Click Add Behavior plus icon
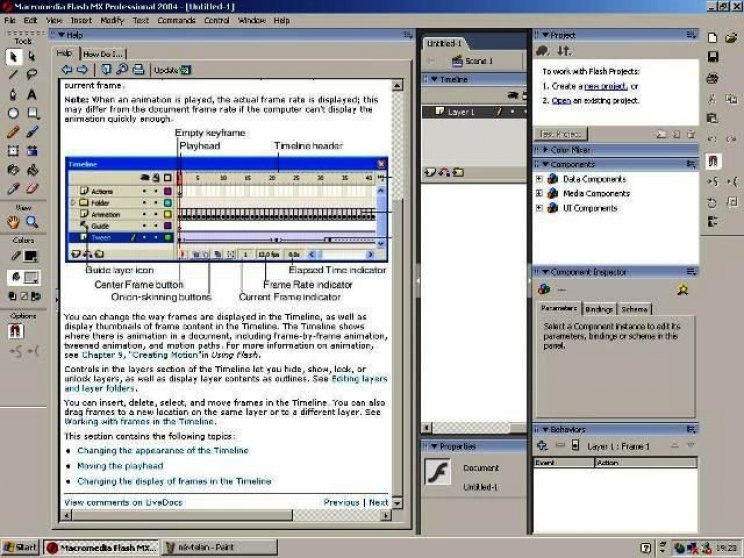The height and width of the screenshot is (558, 744). pyautogui.click(x=542, y=446)
